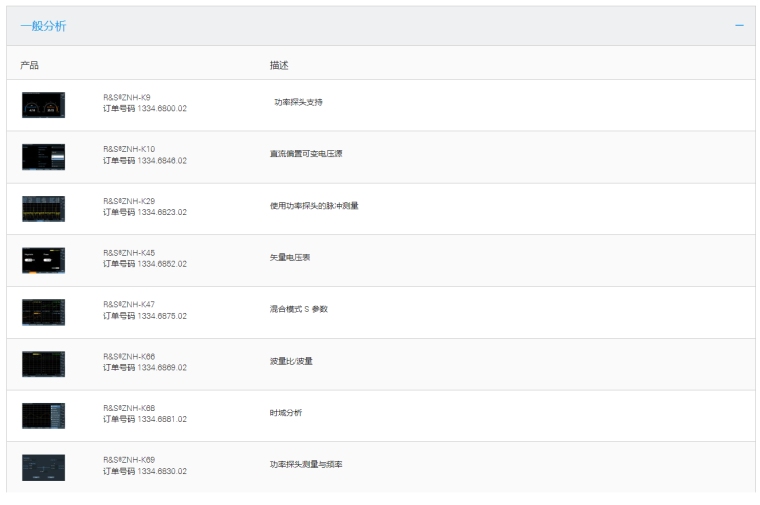The width and height of the screenshot is (760, 505).
Task: View the ZNH-K29 pulse measurement thumbnail
Action: (x=43, y=208)
